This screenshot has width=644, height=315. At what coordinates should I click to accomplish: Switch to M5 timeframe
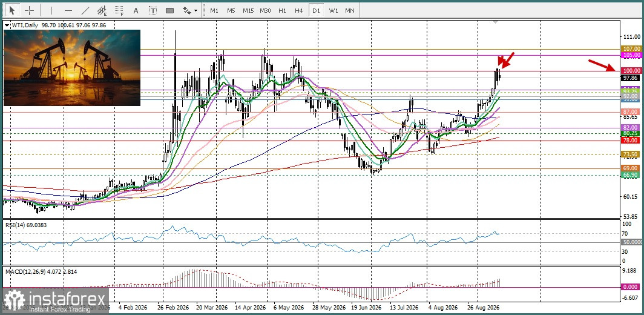231,10
